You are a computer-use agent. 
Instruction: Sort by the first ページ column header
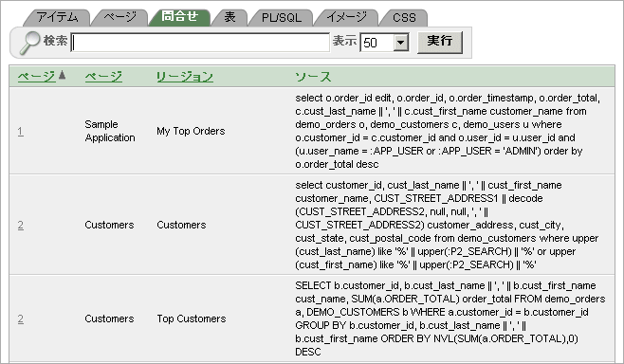(36, 77)
